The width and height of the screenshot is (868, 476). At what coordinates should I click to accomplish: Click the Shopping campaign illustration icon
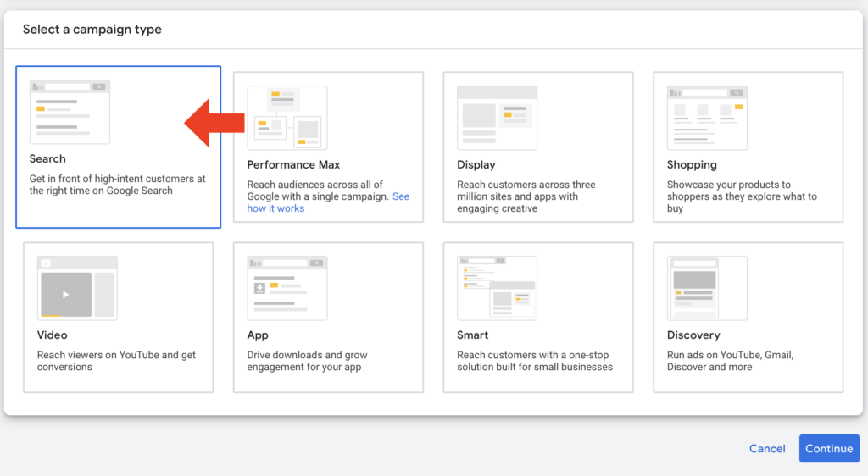707,118
